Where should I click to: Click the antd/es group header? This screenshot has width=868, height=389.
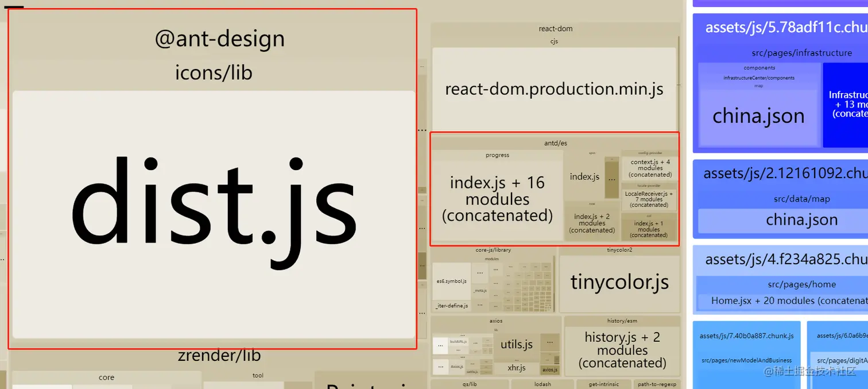tap(555, 143)
